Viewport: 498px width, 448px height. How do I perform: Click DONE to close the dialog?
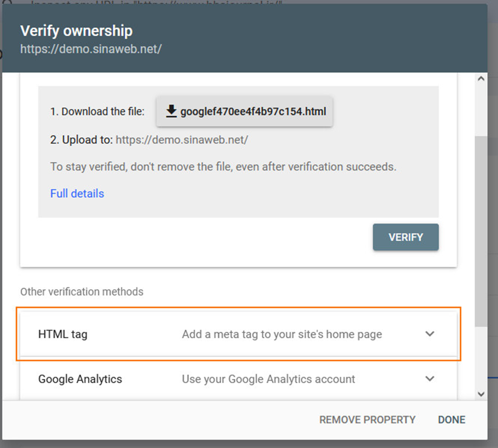click(452, 420)
